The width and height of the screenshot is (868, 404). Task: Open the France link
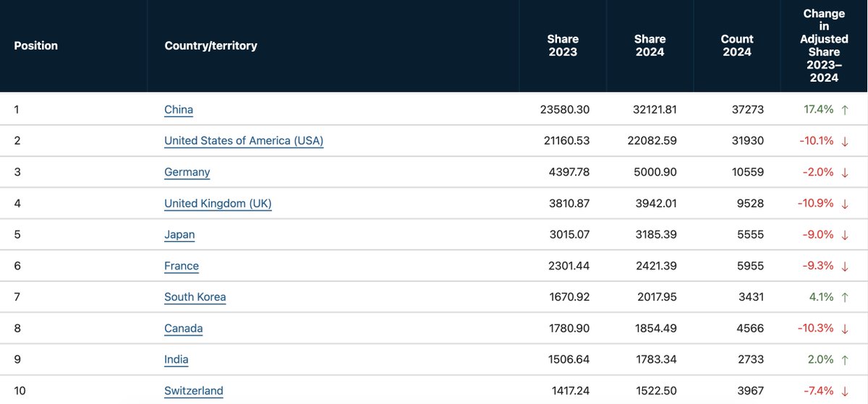pyautogui.click(x=182, y=266)
